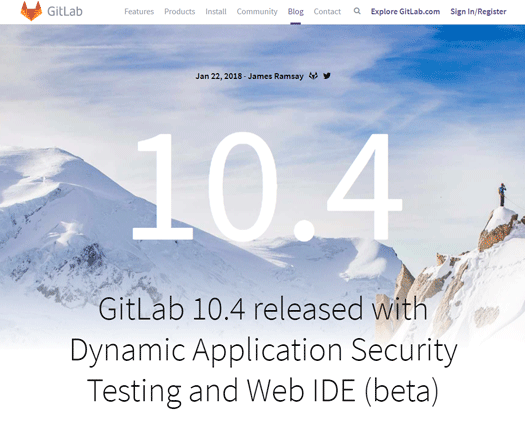Open the Features menu item
525x432 pixels.
point(139,12)
